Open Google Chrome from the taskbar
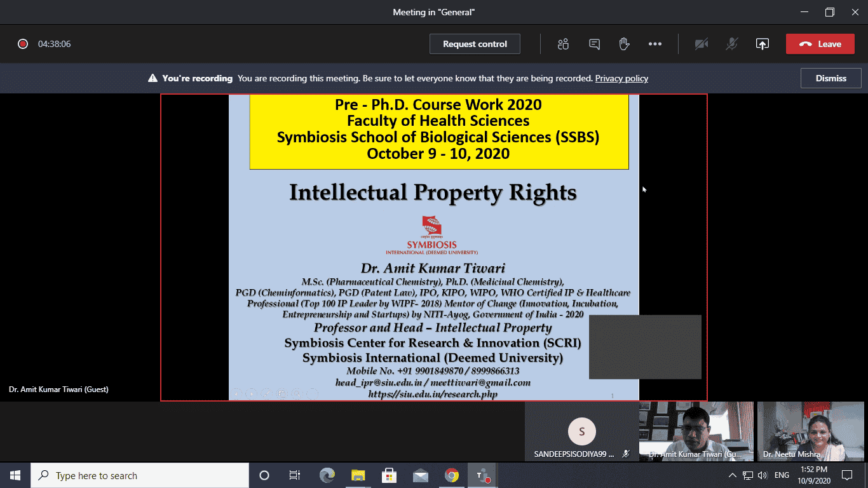This screenshot has height=488, width=868. click(451, 475)
